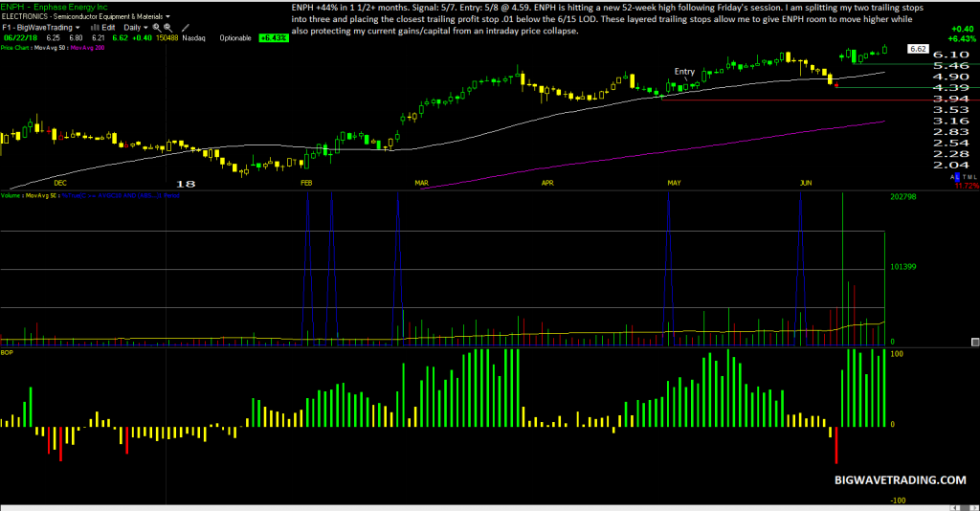Click the ELECTRONICS industry group label
The image size is (980, 511).
tap(25, 17)
